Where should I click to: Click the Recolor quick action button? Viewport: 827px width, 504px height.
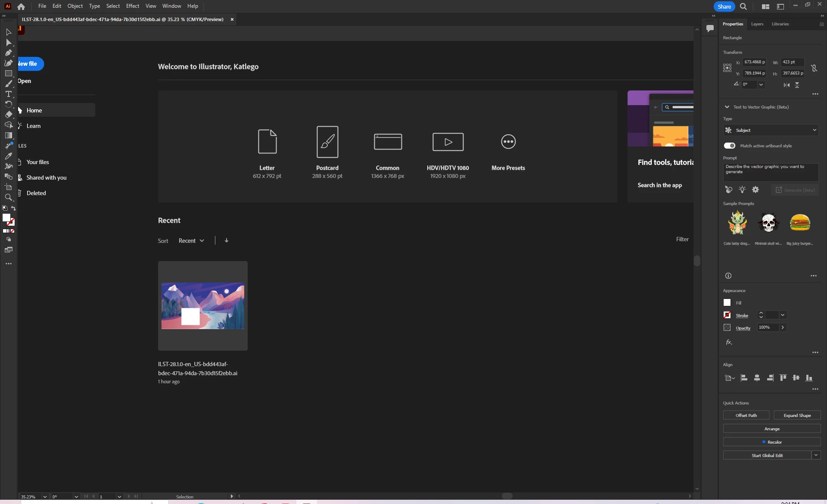771,442
